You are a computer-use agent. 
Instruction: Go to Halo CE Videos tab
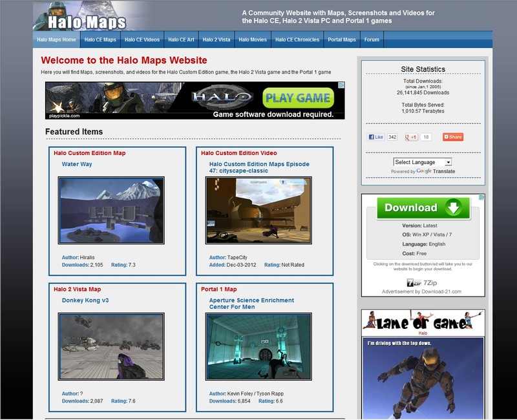point(142,39)
